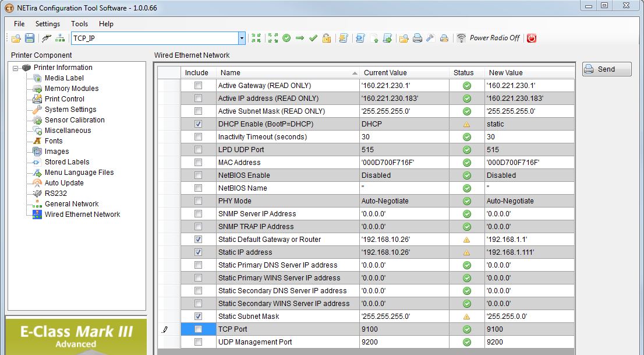
Task: Click the New Value cell for TCP Port
Action: [529, 329]
